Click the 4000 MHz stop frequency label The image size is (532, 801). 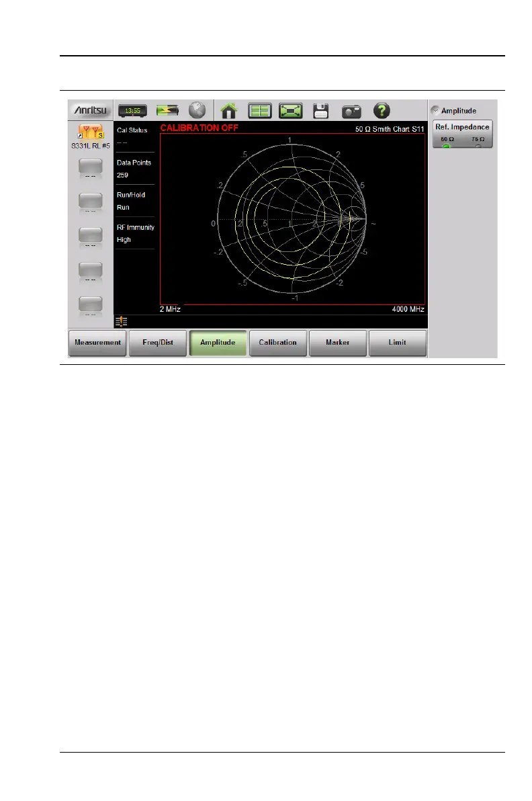click(x=408, y=309)
